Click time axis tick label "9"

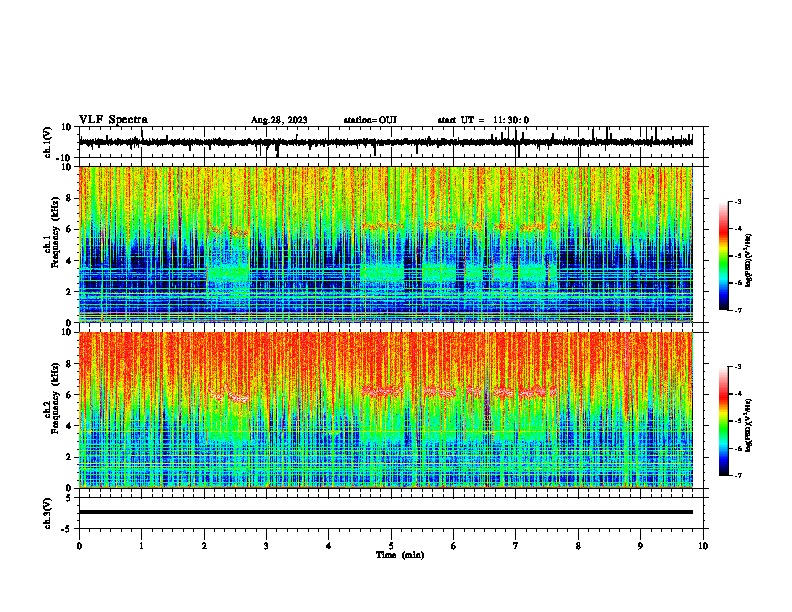[640, 546]
